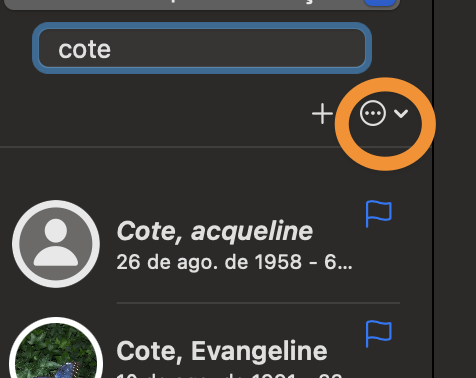Screen dimensions: 476x378
Task: Click the dates line under Cote, Evangeline
Action: coord(230,375)
